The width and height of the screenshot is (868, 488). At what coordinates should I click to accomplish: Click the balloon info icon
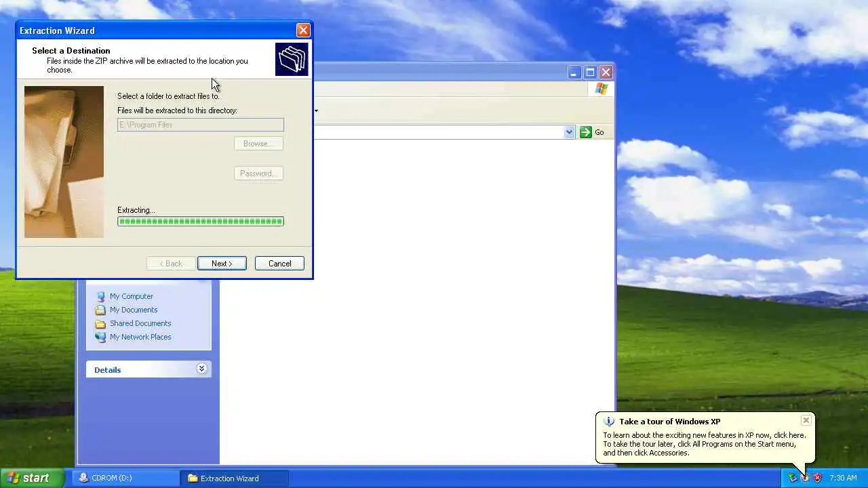coord(609,422)
